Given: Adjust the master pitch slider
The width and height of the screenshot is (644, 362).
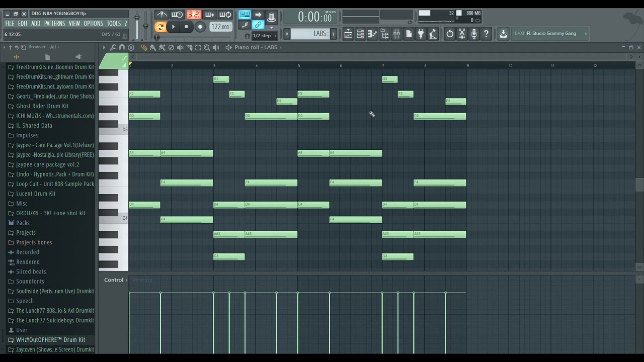Looking at the screenshot, I should (x=145, y=25).
